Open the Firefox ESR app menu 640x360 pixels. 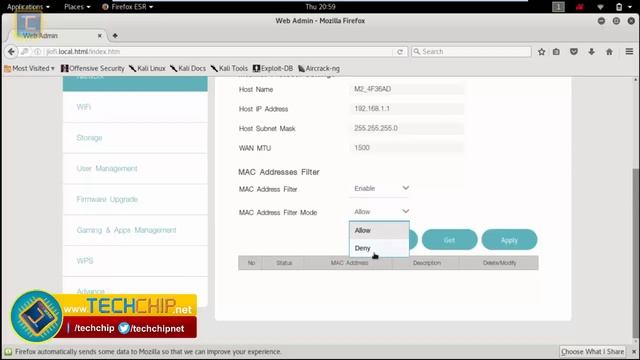tap(128, 7)
